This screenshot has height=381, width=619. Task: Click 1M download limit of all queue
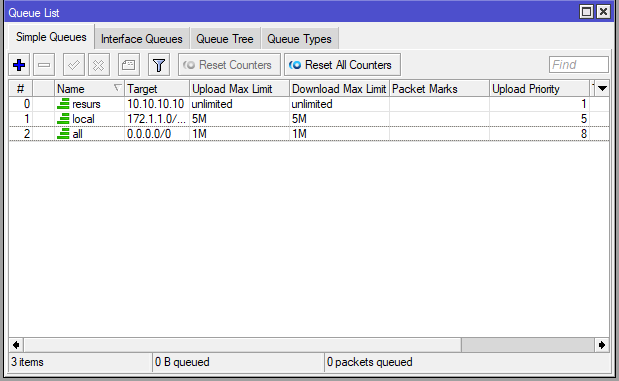pos(299,134)
